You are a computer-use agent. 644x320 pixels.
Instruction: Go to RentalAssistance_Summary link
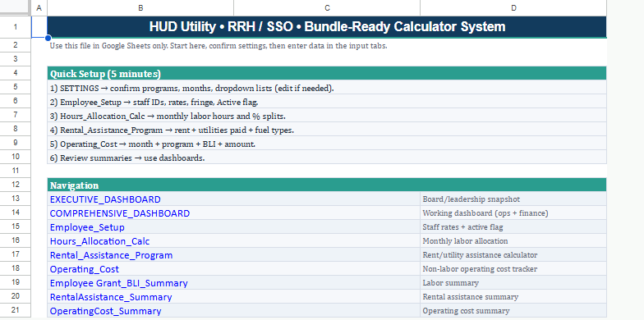[111, 297]
